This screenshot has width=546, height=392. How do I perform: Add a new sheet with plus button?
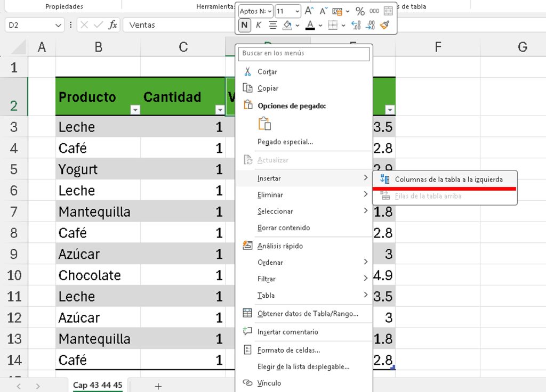click(x=158, y=386)
